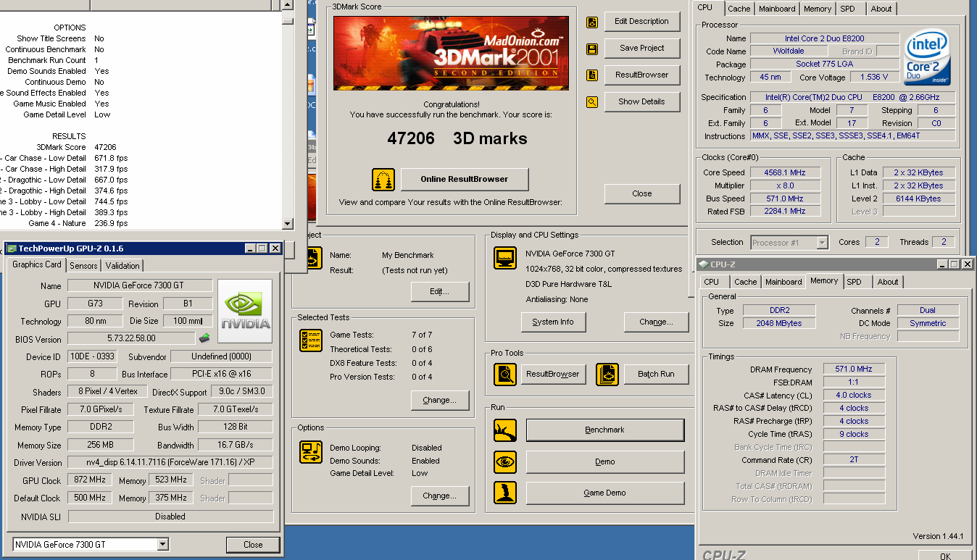Click the Options panel computer icon
The height and width of the screenshot is (560, 977).
pyautogui.click(x=311, y=452)
